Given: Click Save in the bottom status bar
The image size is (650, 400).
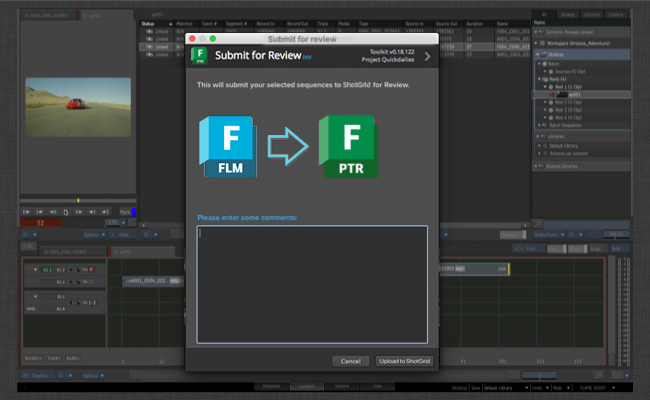Looking at the screenshot, I should coord(475,388).
